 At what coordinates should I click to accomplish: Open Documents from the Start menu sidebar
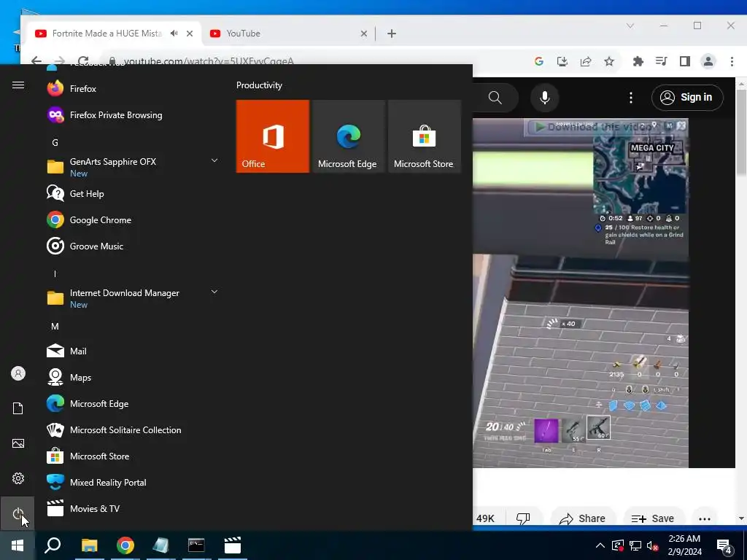(18, 408)
